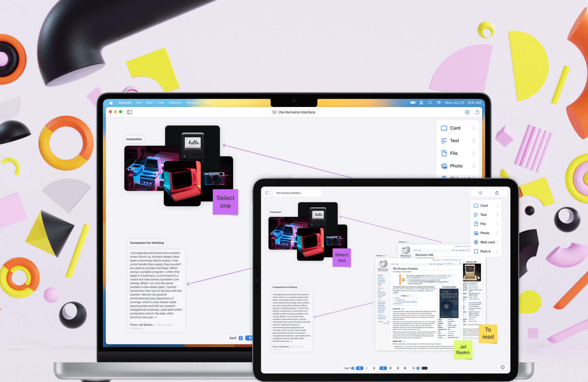Open Control Center in macOS menu bar

(421, 103)
